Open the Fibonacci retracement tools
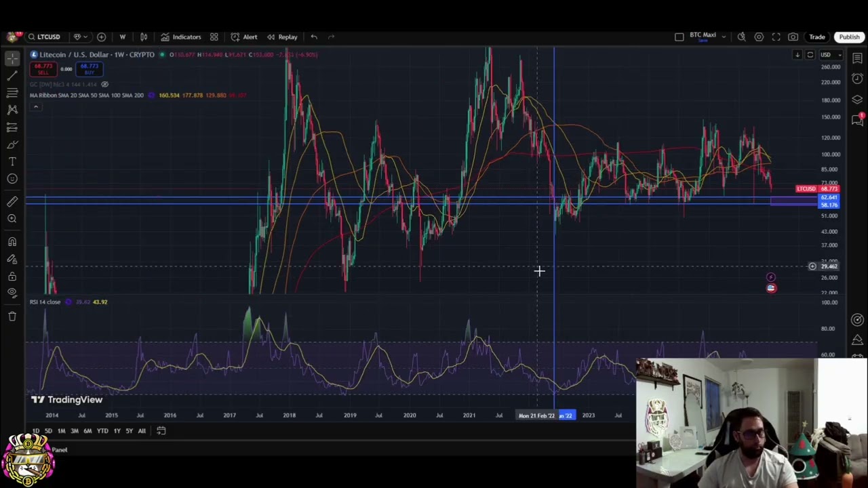Image resolution: width=868 pixels, height=488 pixels. tap(12, 92)
